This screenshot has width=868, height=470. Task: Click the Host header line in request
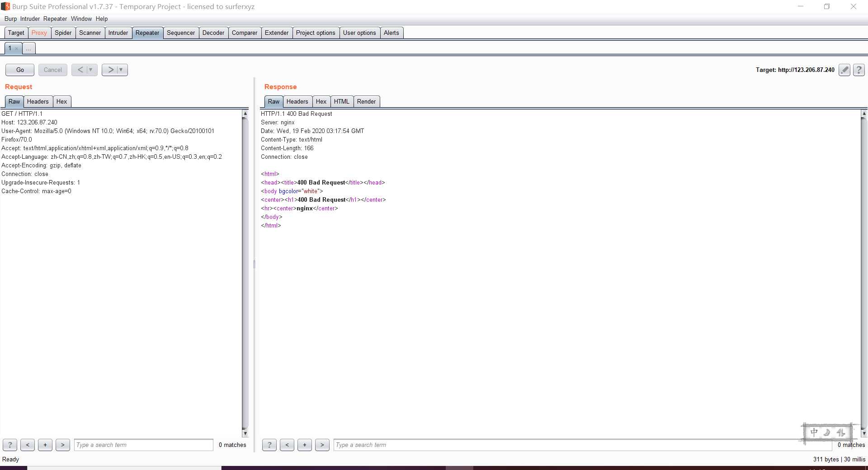click(29, 123)
